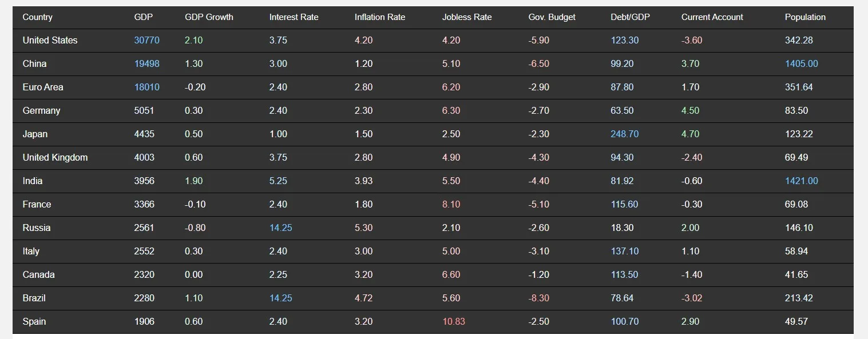Sort by the GDP Growth column header
This screenshot has height=339, width=868.
click(209, 17)
